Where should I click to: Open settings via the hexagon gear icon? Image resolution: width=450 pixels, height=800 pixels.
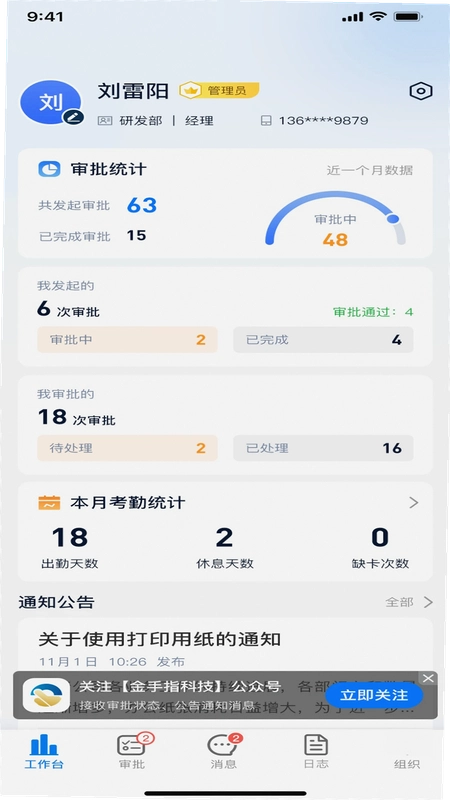pos(421,91)
